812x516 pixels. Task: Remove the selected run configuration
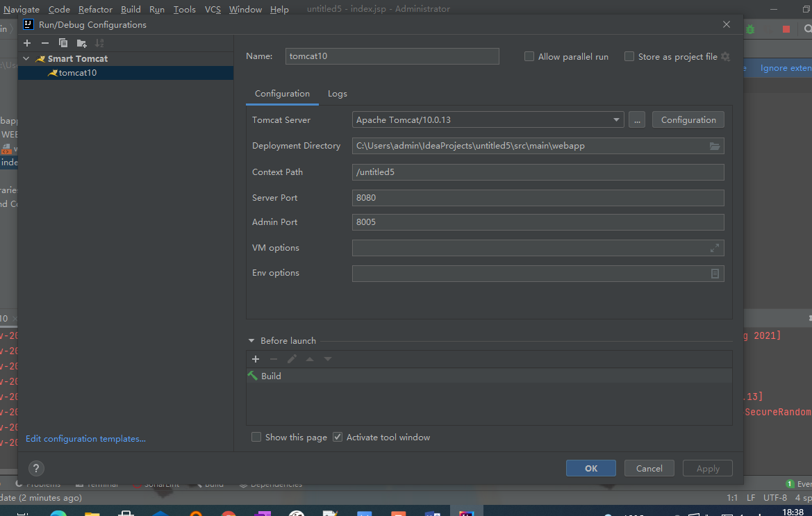tap(45, 43)
